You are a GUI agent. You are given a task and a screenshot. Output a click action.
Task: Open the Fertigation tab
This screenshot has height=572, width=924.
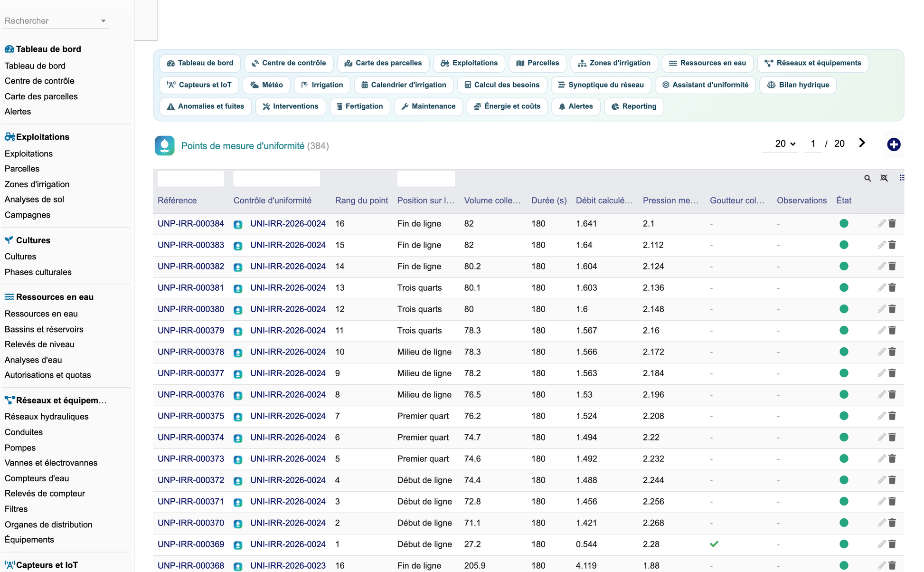click(x=359, y=106)
